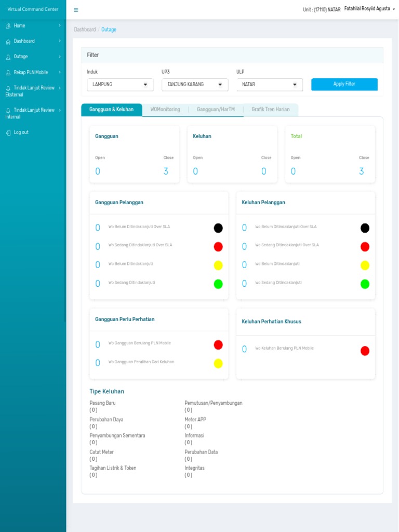This screenshot has height=532, width=399.
Task: Click Tindak Lanjut Review Eksternal bell icon
Action: click(x=8, y=88)
